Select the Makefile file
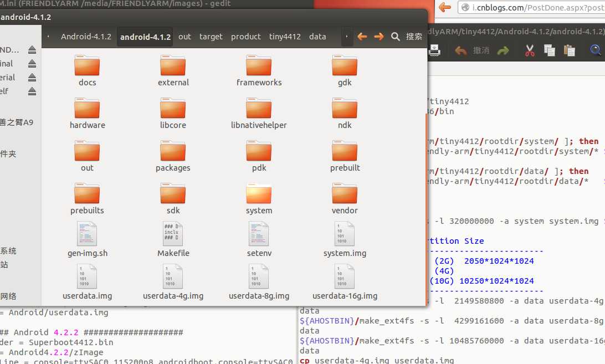605x364 pixels. (x=173, y=240)
